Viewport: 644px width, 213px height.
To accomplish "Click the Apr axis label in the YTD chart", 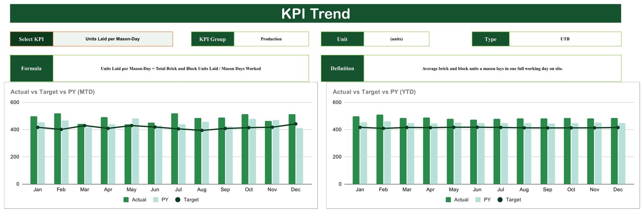I will [430, 190].
